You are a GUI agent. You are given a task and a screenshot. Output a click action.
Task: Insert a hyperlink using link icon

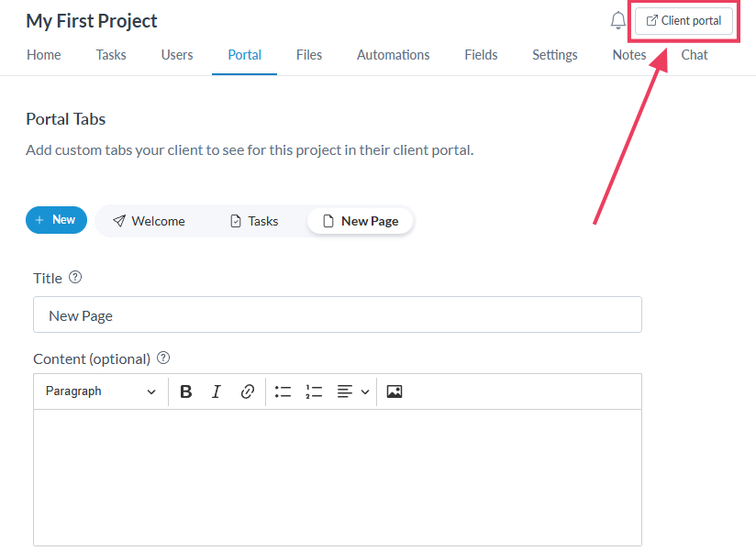tap(247, 391)
